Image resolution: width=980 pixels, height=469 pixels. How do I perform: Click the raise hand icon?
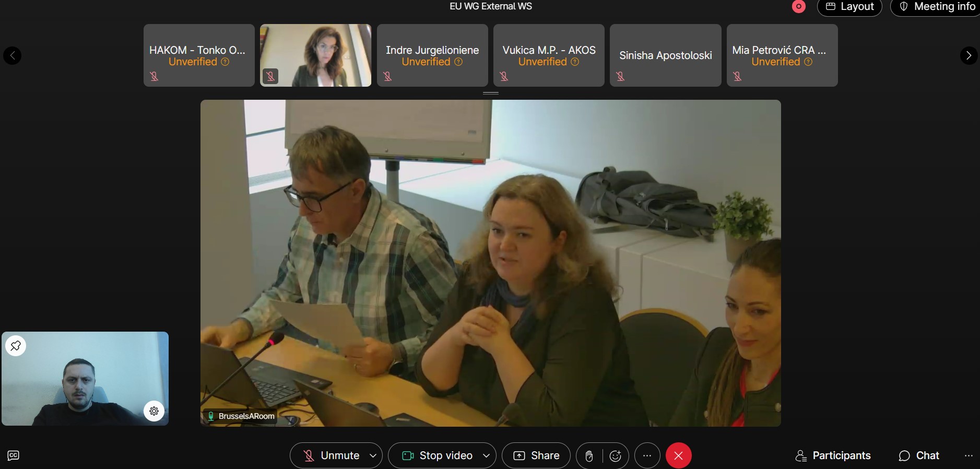pos(589,456)
